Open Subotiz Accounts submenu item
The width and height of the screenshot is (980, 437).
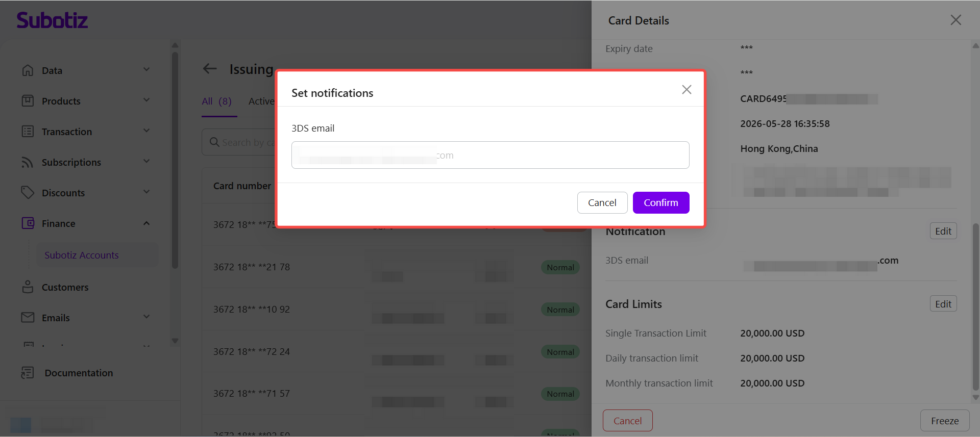(82, 255)
